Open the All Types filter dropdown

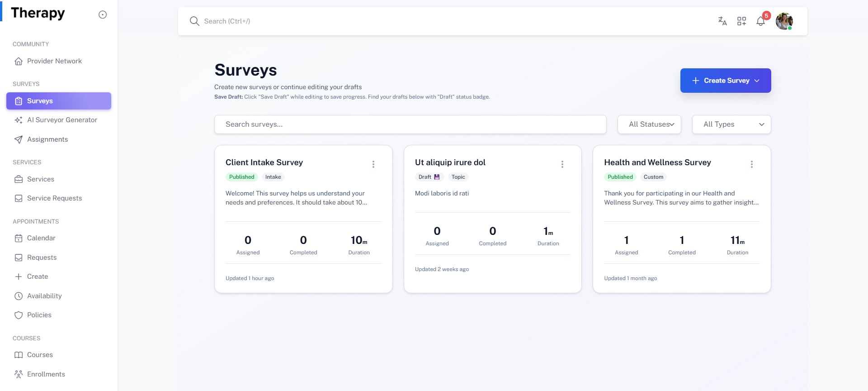731,124
